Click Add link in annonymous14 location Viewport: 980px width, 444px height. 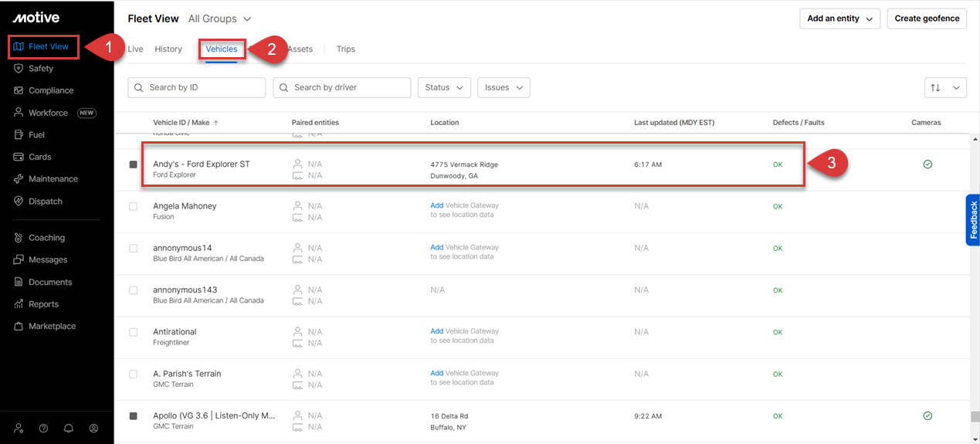point(436,248)
